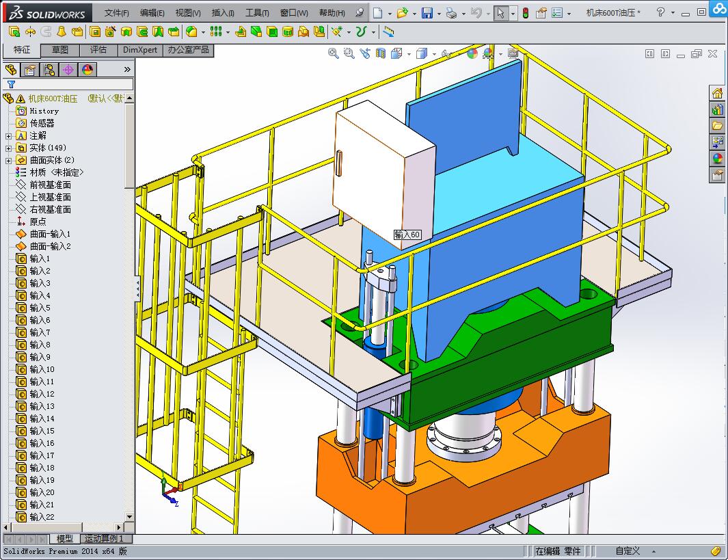Select the 输入10 feature in the tree
Viewport: 728px width, 560px height.
[x=42, y=369]
